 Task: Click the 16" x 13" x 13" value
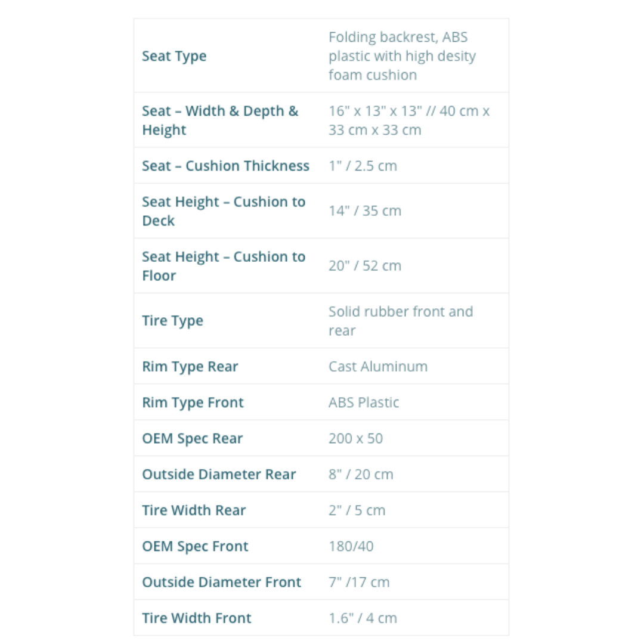click(408, 120)
